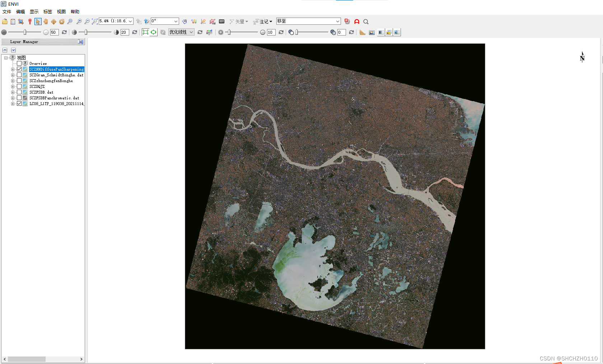Screen dimensions: 603x364
Task: Open the ROI tool icon
Action: click(x=212, y=22)
